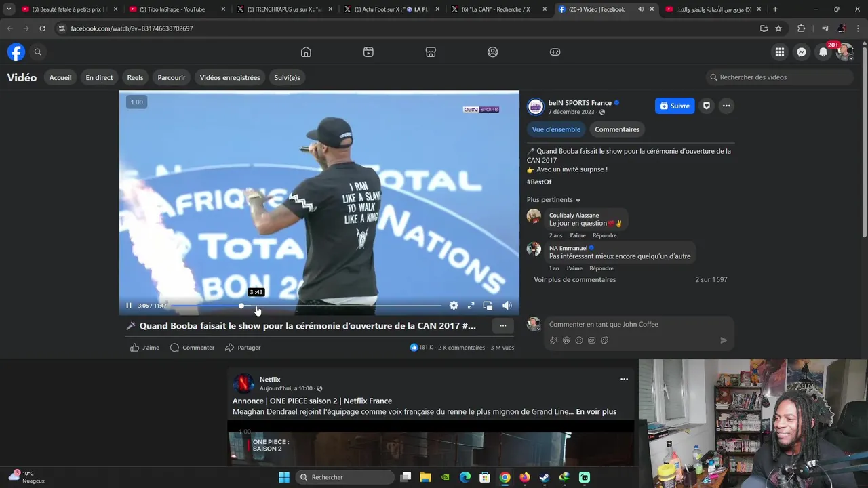Click the video progress scrubber handle
This screenshot has width=868, height=488.
[x=241, y=306]
